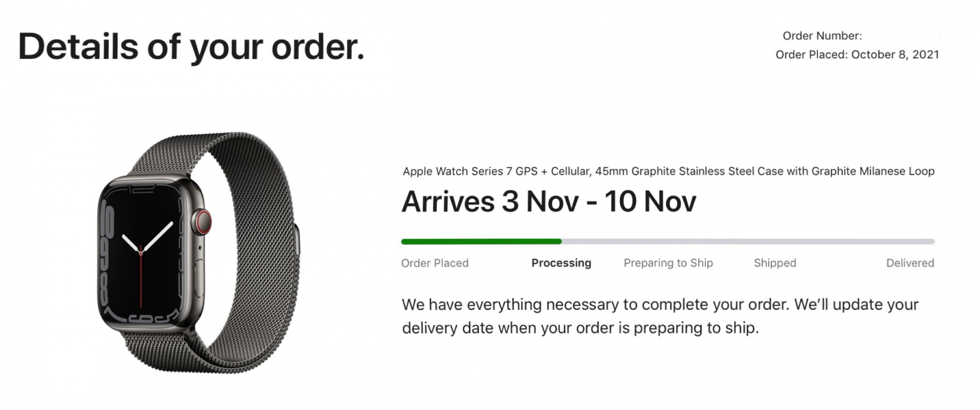Click the order completion message text

661,316
